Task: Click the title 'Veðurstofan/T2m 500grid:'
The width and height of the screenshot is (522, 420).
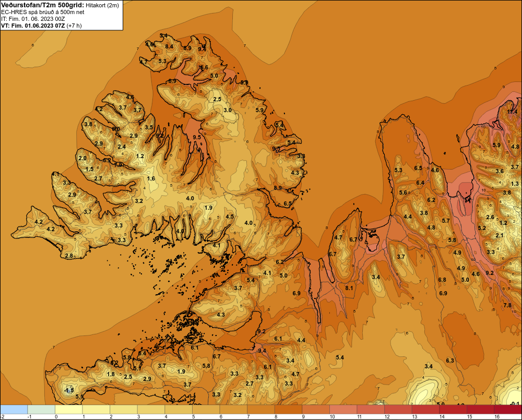Action: [x=43, y=5]
